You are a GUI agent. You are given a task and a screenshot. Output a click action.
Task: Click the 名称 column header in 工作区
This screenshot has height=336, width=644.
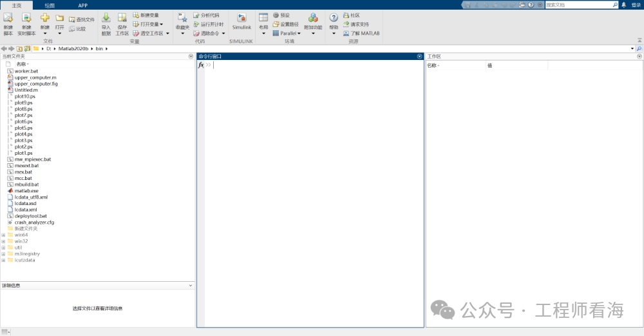pyautogui.click(x=455, y=65)
